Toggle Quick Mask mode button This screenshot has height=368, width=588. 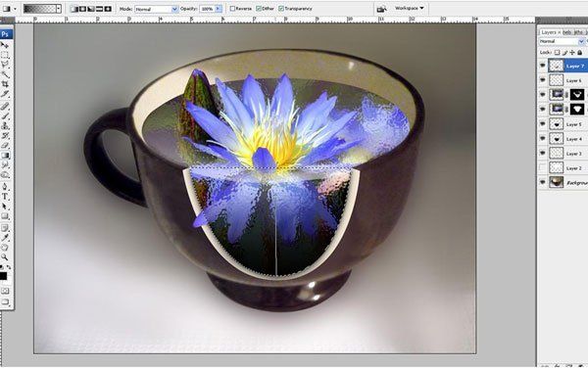pyautogui.click(x=5, y=291)
